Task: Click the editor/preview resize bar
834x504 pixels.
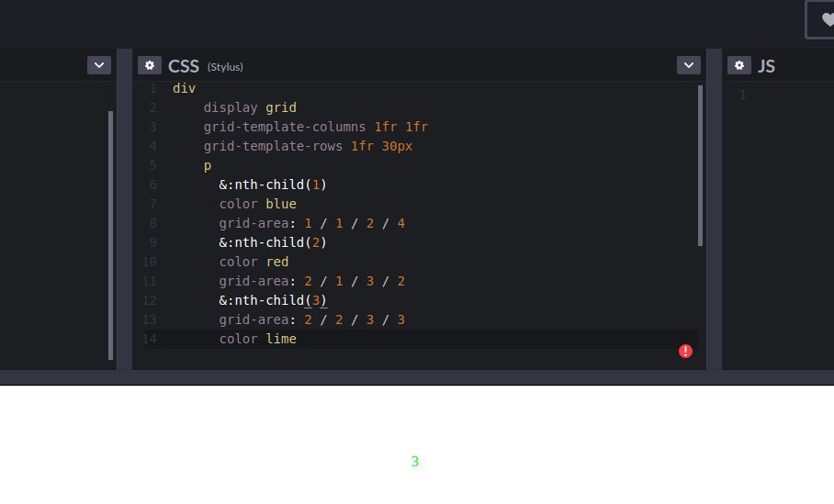Action: pos(417,377)
